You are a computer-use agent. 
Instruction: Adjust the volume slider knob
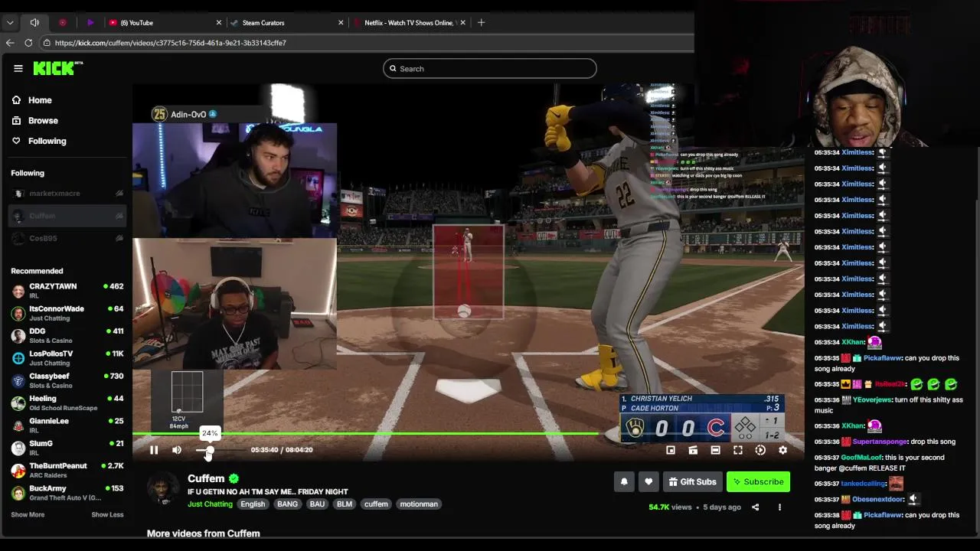pos(210,450)
